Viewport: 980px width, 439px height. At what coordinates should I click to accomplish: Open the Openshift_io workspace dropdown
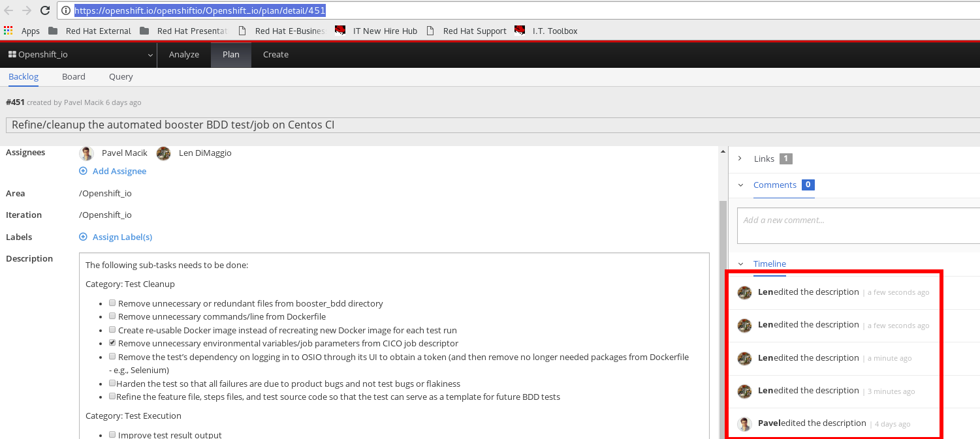point(150,55)
